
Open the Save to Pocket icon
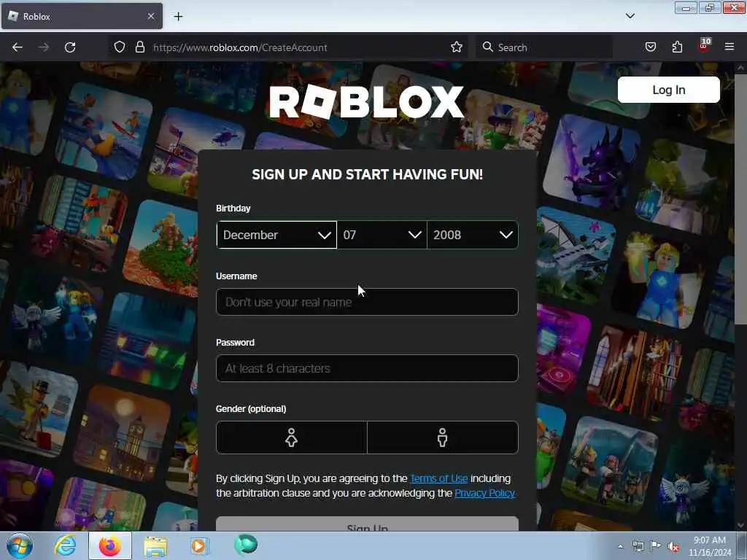650,47
